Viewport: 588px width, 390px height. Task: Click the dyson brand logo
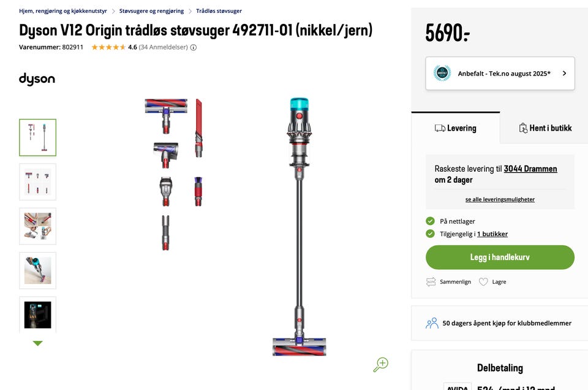pyautogui.click(x=37, y=79)
